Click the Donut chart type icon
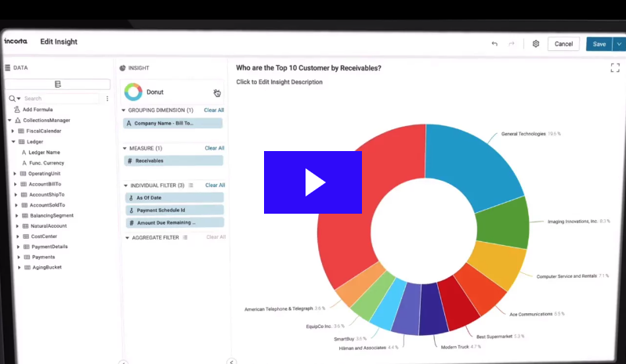Screen dimensions: 626x364 tap(133, 92)
